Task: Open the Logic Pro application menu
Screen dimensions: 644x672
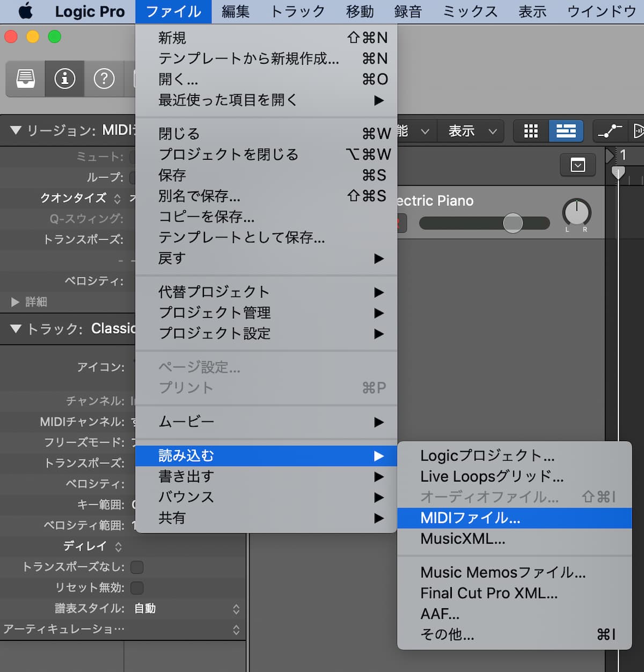Action: 90,11
